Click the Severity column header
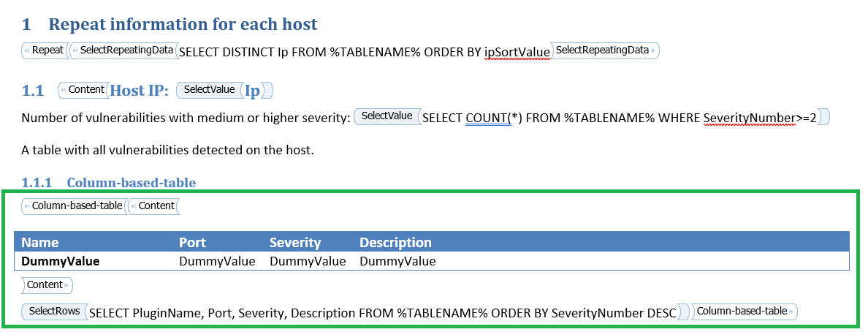The image size is (868, 332). (295, 242)
